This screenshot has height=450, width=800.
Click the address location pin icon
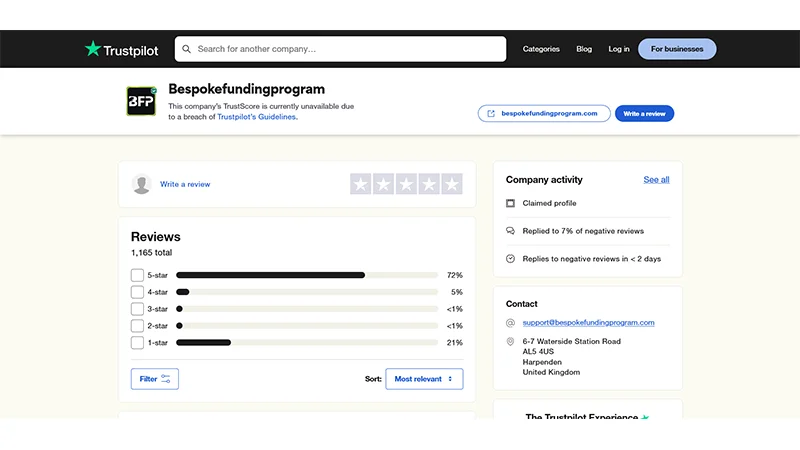coord(510,341)
